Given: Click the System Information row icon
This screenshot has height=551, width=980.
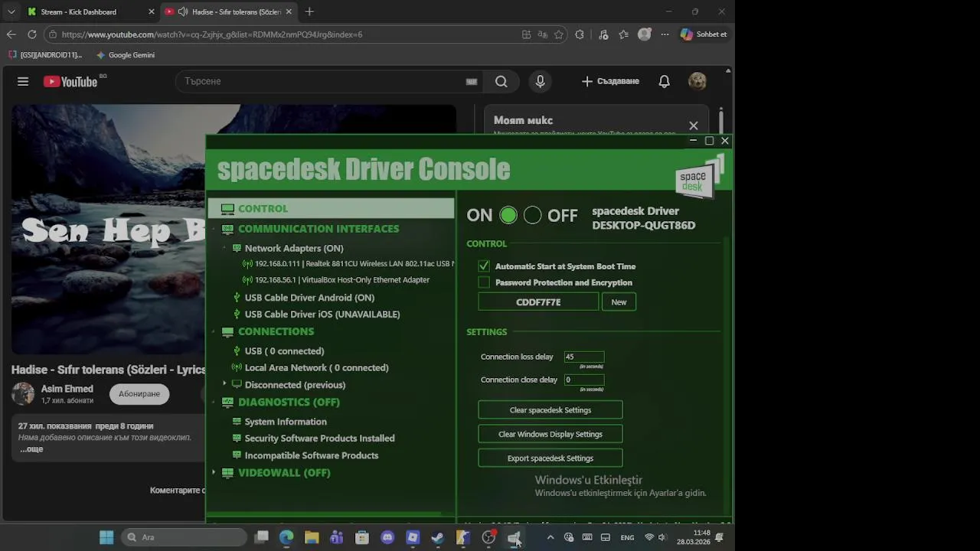Looking at the screenshot, I should 237,422.
